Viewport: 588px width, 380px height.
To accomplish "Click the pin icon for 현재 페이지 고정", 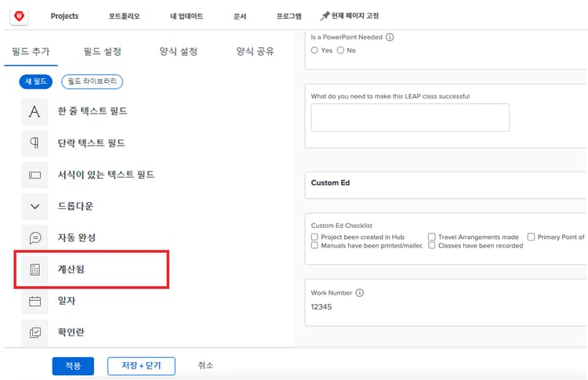I will pyautogui.click(x=325, y=16).
